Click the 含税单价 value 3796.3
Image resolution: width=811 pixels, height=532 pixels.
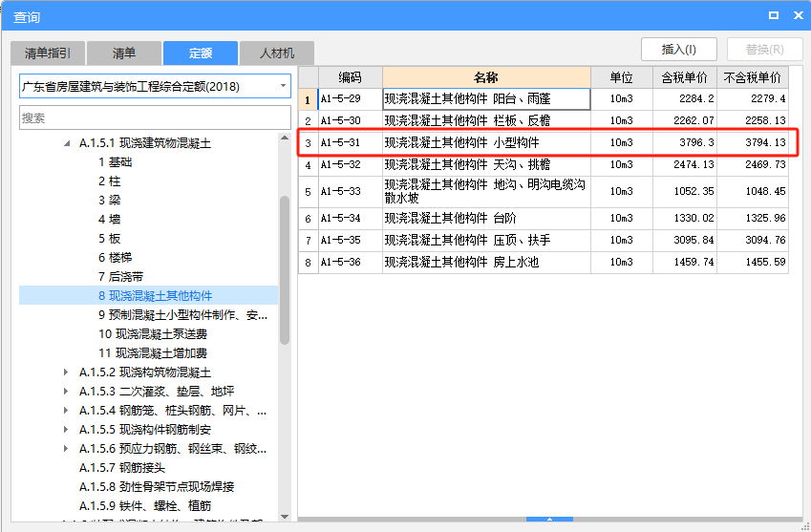coord(696,142)
